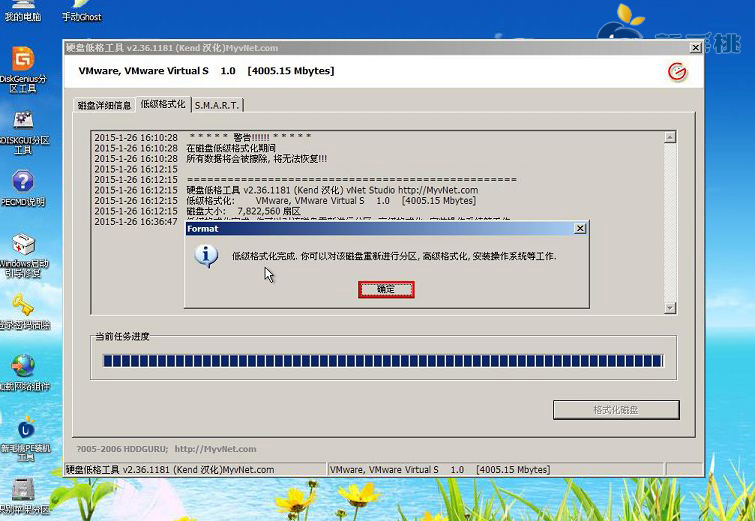Screen dimensions: 755x521
Task: Open PECMD说明 help icon
Action: pyautogui.click(x=23, y=188)
